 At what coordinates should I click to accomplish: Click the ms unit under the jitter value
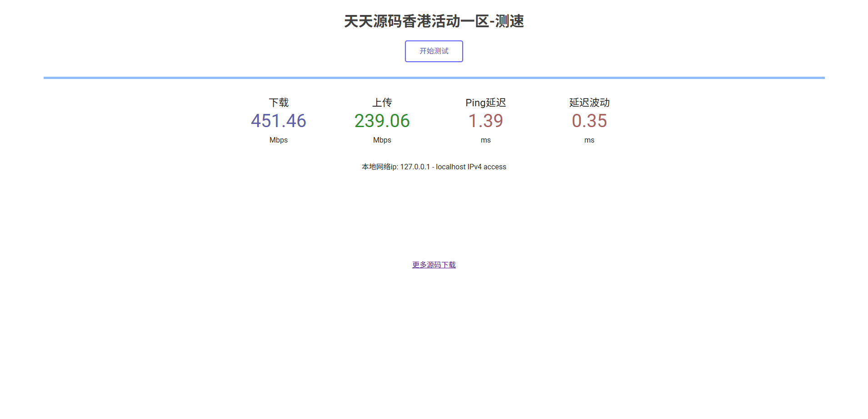(589, 140)
